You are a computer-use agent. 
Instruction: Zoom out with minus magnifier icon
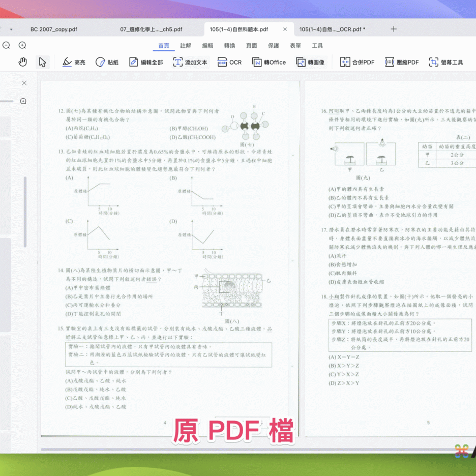pyautogui.click(x=6, y=45)
